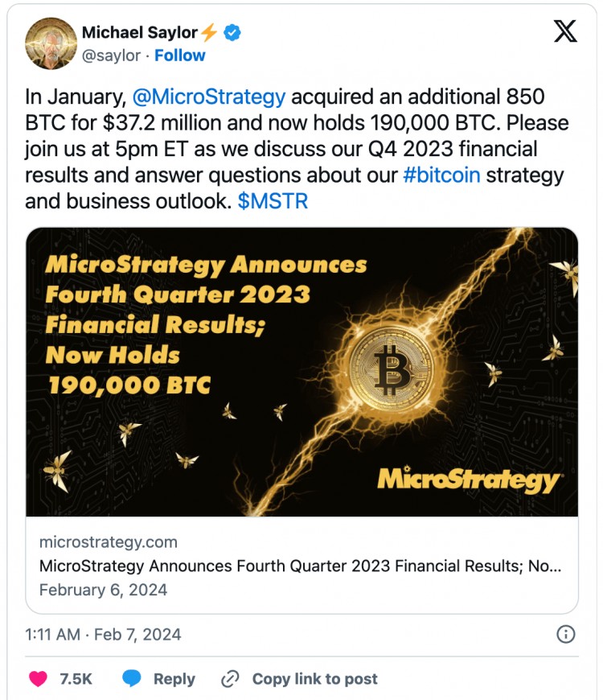Image resolution: width=603 pixels, height=700 pixels.
Task: Click the blue verified badge next to the name
Action: 229,32
